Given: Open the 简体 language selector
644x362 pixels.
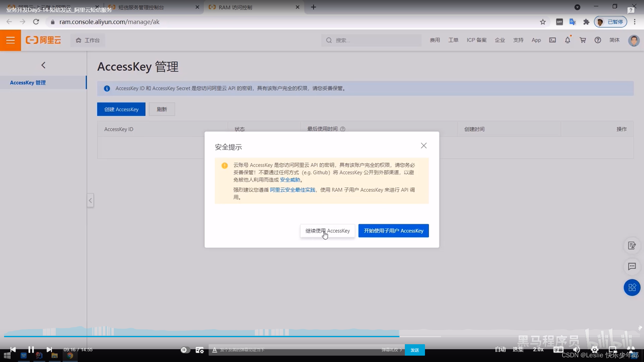Looking at the screenshot, I should [614, 40].
